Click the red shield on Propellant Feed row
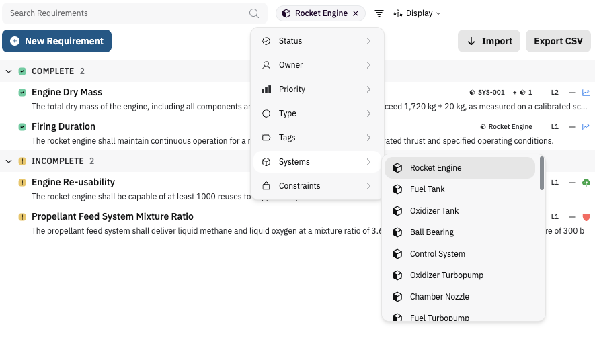 click(x=586, y=217)
